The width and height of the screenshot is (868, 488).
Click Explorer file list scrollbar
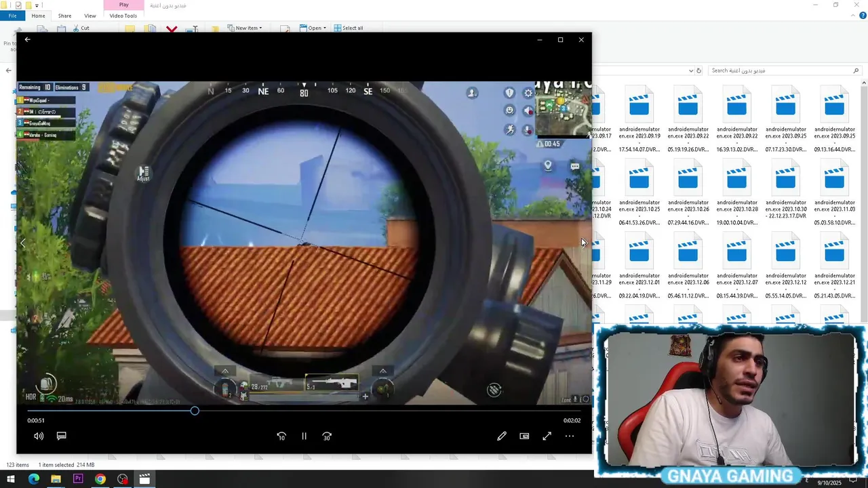[864, 203]
